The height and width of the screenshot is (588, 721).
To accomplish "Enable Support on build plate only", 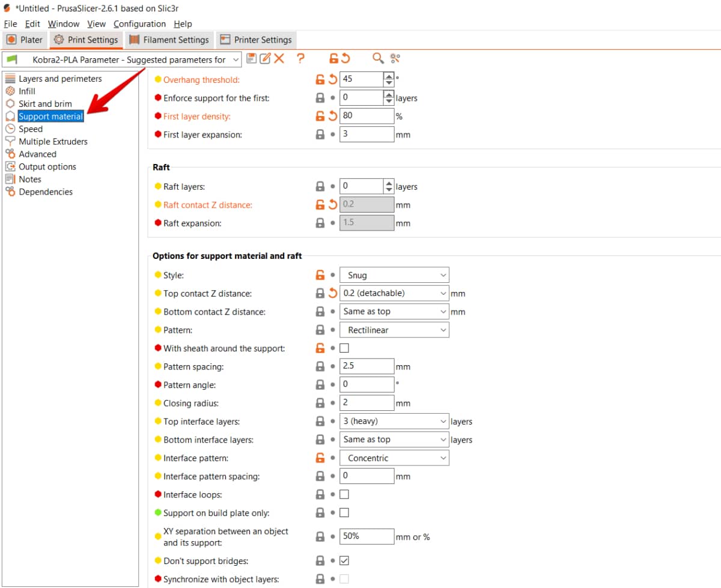I will coord(344,512).
